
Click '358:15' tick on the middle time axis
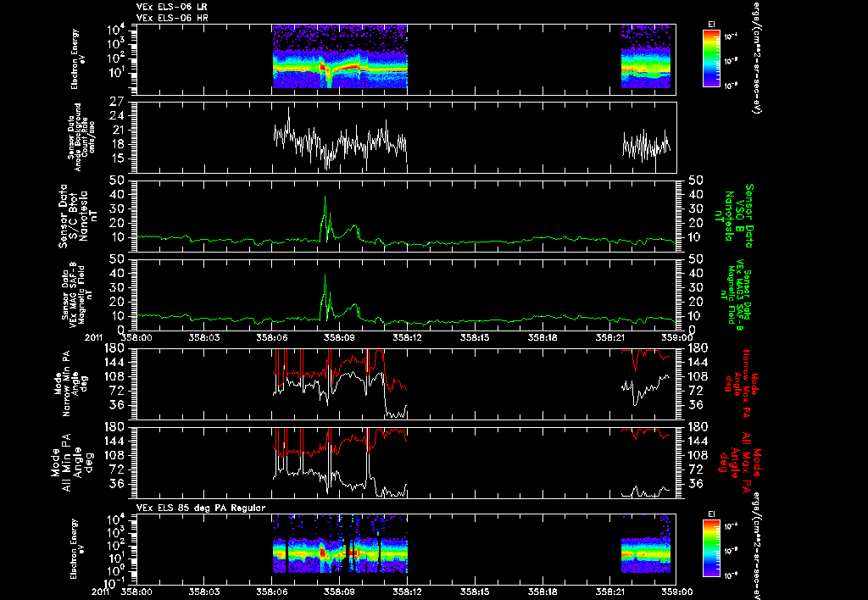point(475,337)
